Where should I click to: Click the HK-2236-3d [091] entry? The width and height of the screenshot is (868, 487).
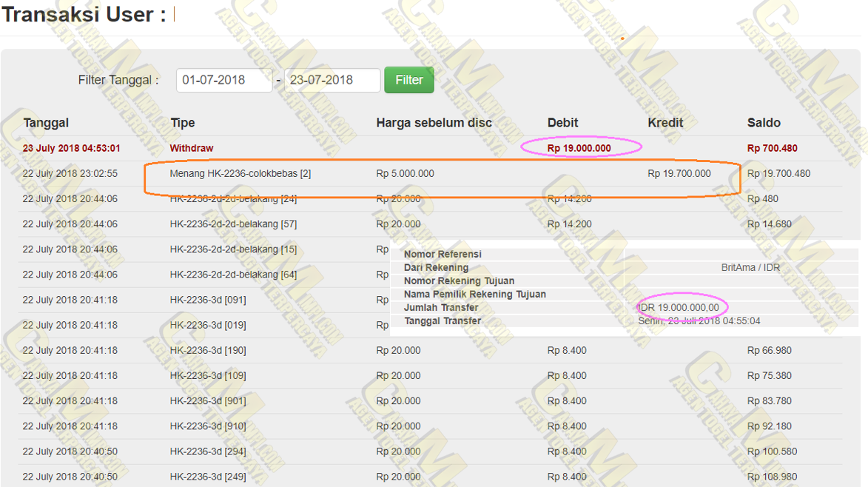click(x=208, y=300)
